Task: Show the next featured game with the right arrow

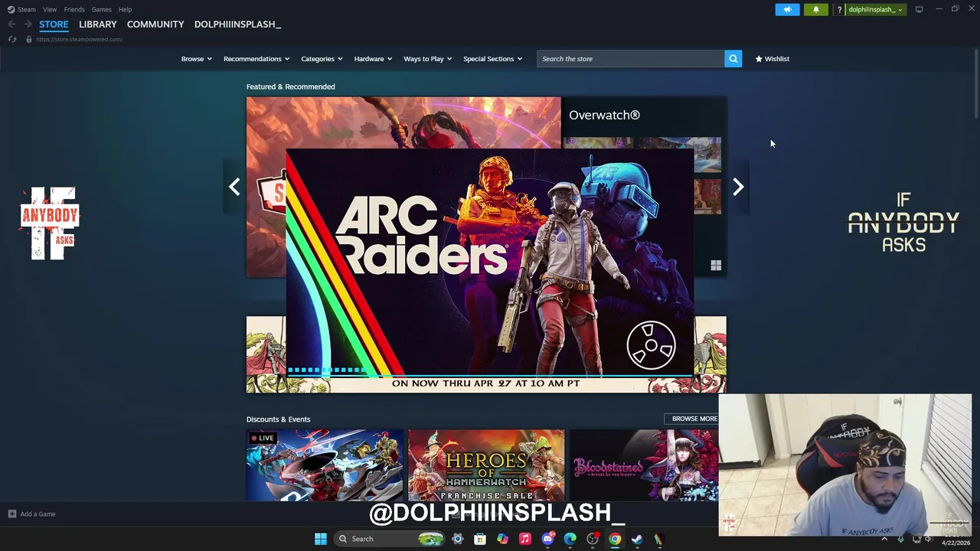Action: tap(738, 187)
